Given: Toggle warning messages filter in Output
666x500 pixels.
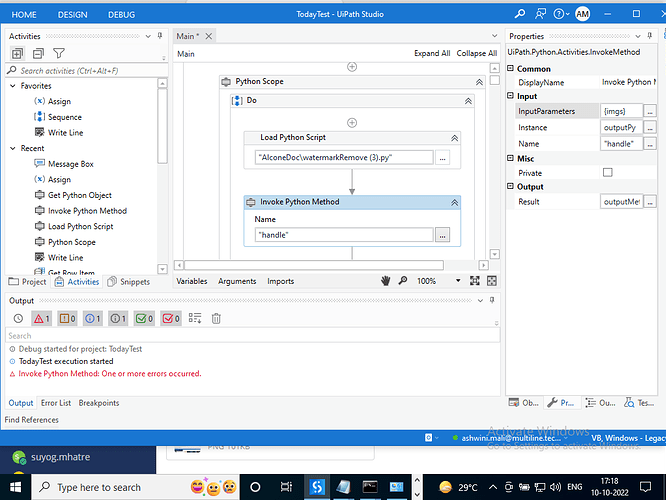Looking at the screenshot, I should click(x=68, y=318).
